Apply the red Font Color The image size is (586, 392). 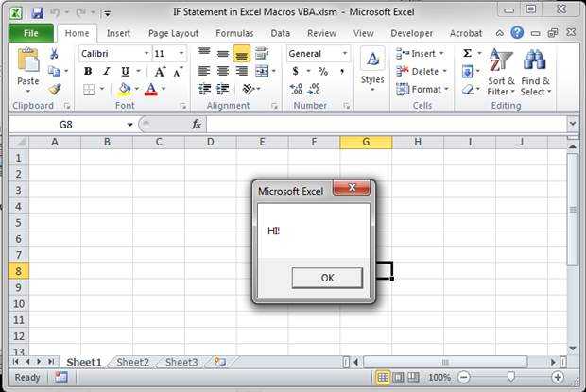point(150,90)
